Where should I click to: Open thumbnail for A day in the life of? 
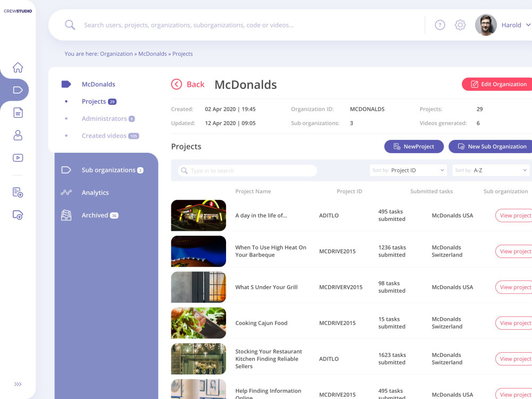click(x=198, y=215)
